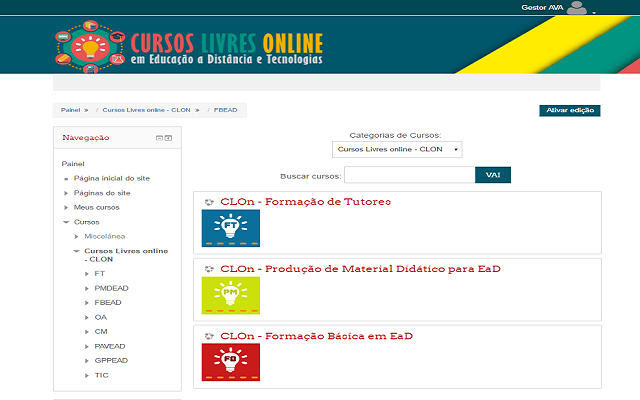Select GPPEAD in the navigation tree
Screen dimensions: 640x400
coord(111,360)
